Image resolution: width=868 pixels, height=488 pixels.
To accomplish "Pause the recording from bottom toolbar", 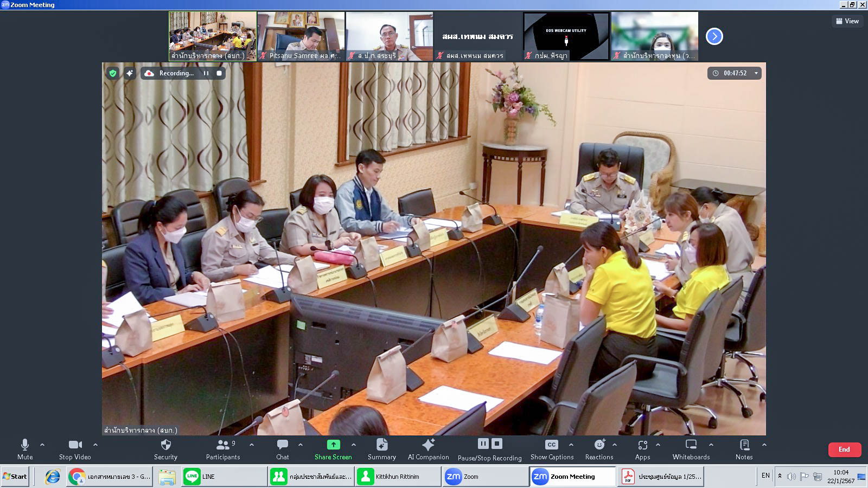I will click(x=483, y=444).
